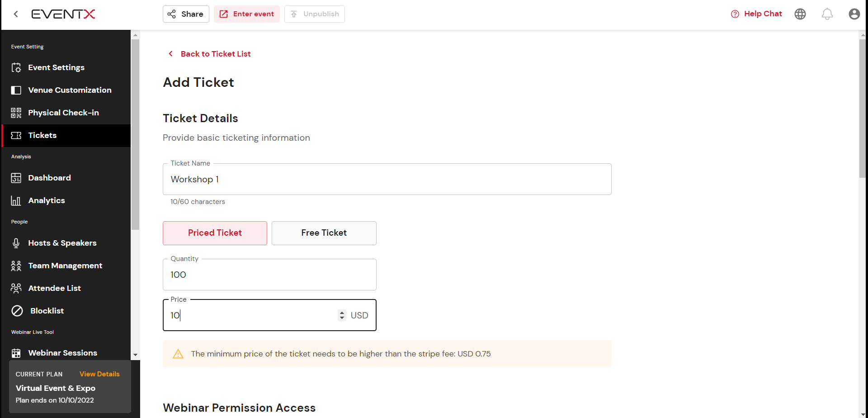Viewport: 868px width, 418px height.
Task: Click the Physical Check-in QR icon
Action: point(16,113)
